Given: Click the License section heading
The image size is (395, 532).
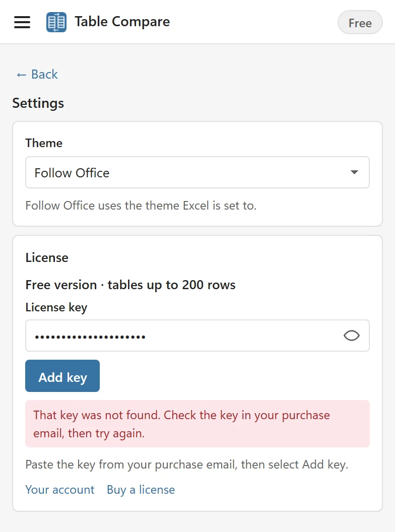Looking at the screenshot, I should pos(47,257).
